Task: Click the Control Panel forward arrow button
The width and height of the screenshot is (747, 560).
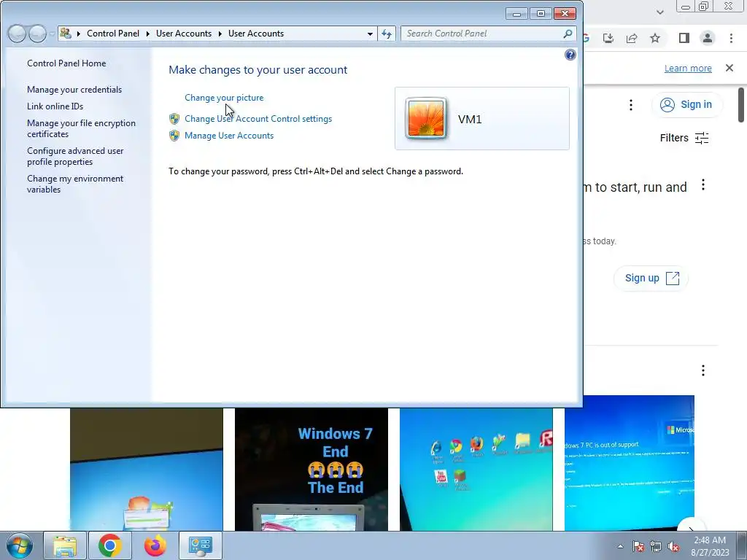Action: click(x=37, y=34)
